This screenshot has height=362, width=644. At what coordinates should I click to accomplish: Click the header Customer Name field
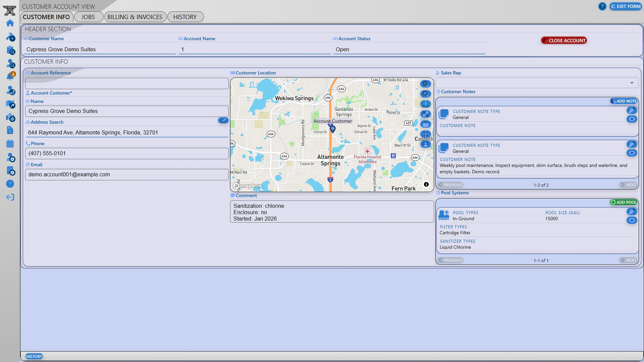[x=100, y=50]
